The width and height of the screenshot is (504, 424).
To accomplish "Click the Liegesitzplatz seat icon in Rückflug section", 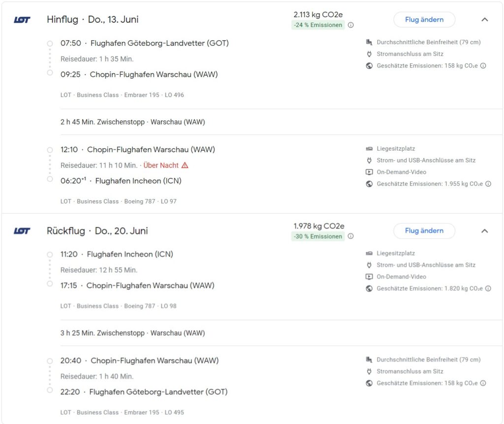I will click(x=369, y=253).
